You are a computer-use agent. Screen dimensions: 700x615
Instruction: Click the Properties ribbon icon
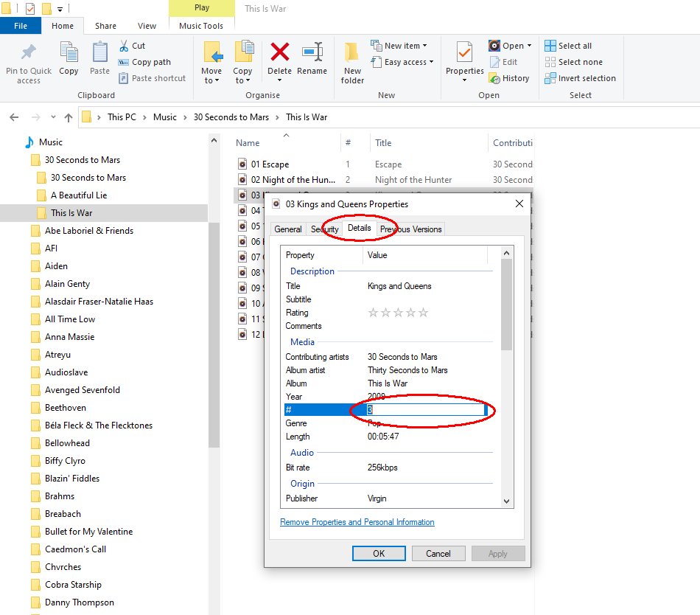point(464,52)
